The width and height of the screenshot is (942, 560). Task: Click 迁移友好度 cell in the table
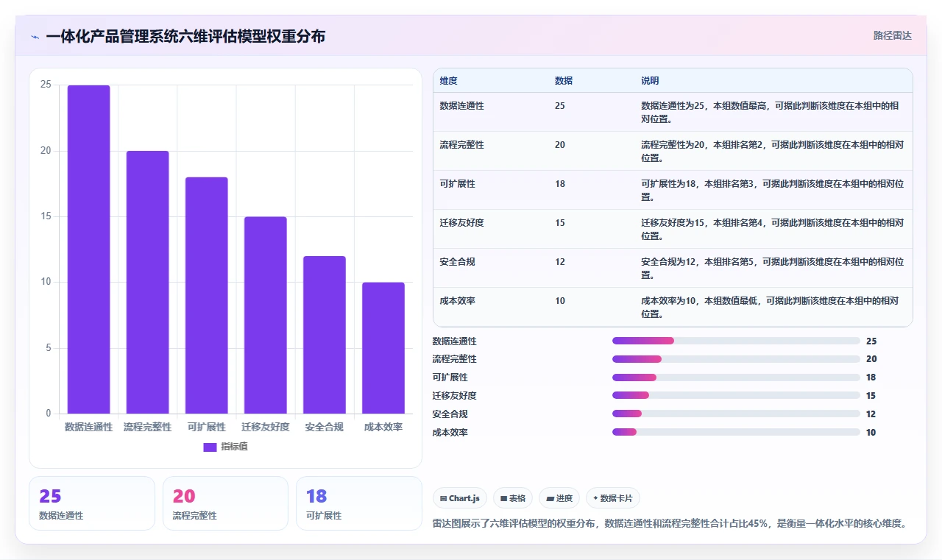point(461,222)
